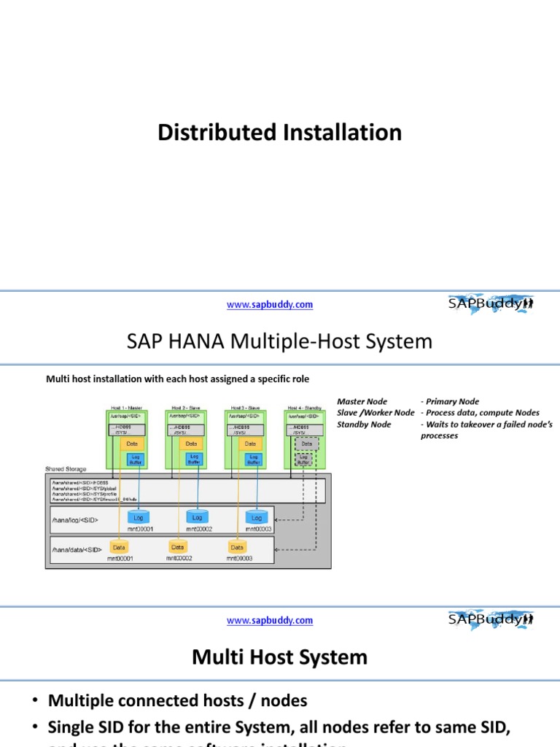Click the 'Multi Host System' heading
The height and width of the screenshot is (747, 560).
coord(279,657)
